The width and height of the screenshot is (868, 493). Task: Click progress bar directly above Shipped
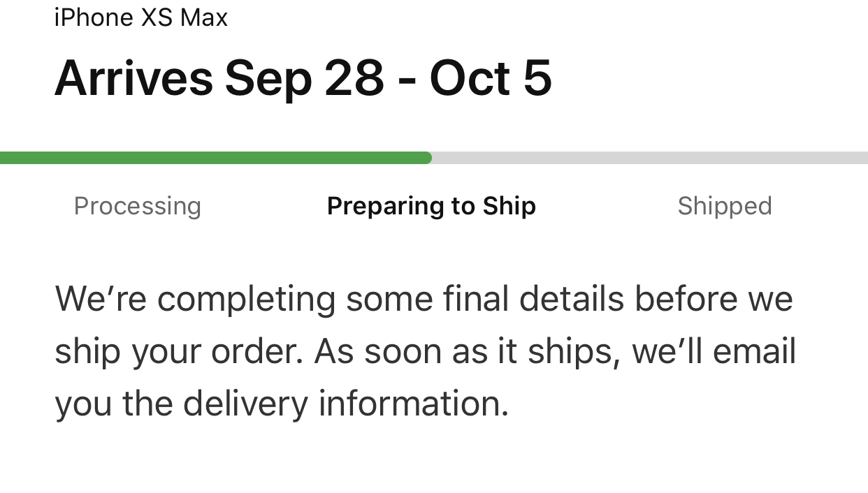coord(725,158)
